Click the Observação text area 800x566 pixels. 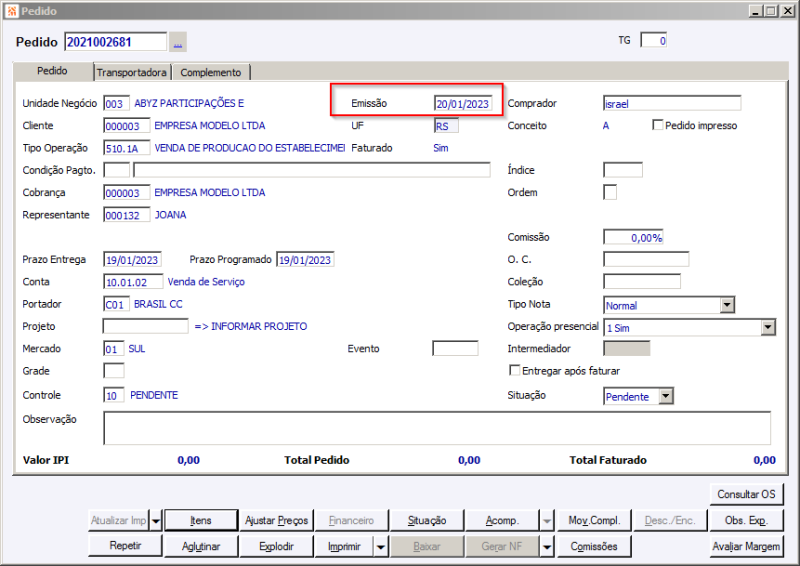[x=437, y=428]
